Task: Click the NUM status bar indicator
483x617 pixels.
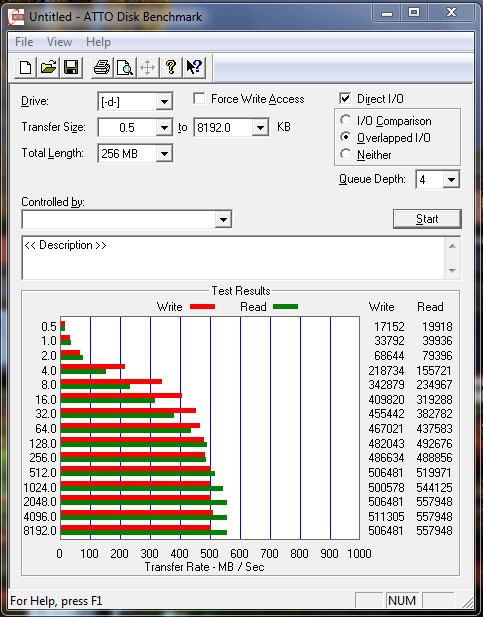Action: [x=402, y=601]
